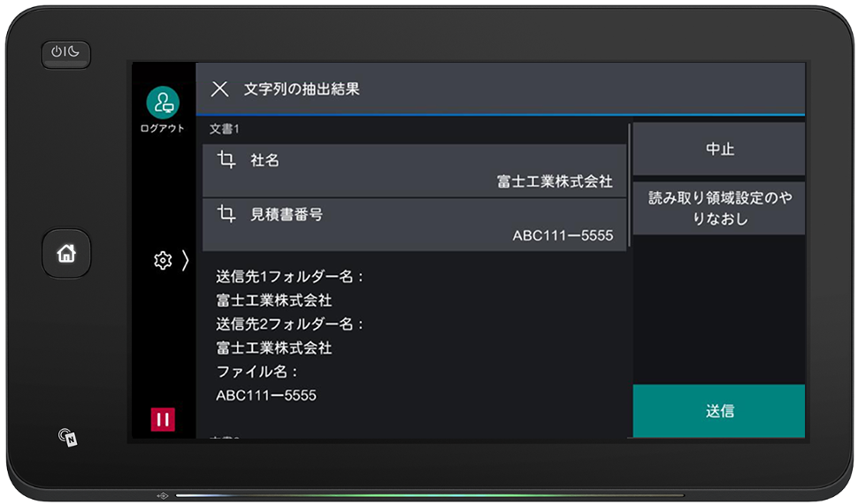Image resolution: width=858 pixels, height=504 pixels.
Task: Open the settings gear icon
Action: point(163,261)
